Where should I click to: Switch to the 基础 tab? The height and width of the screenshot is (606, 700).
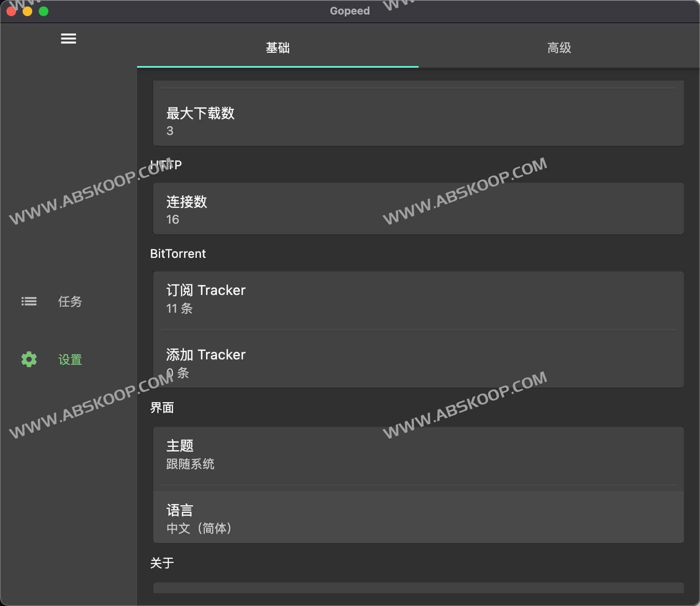(277, 48)
